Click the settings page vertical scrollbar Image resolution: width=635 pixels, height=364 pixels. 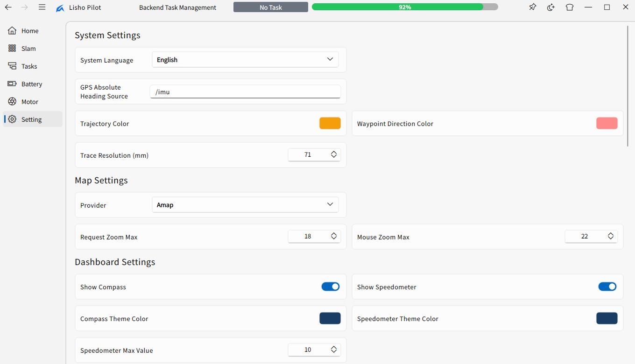(x=628, y=86)
